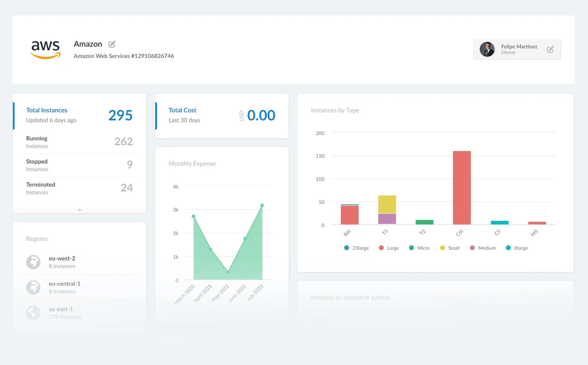Toggle the Large series in the legend

[388, 248]
